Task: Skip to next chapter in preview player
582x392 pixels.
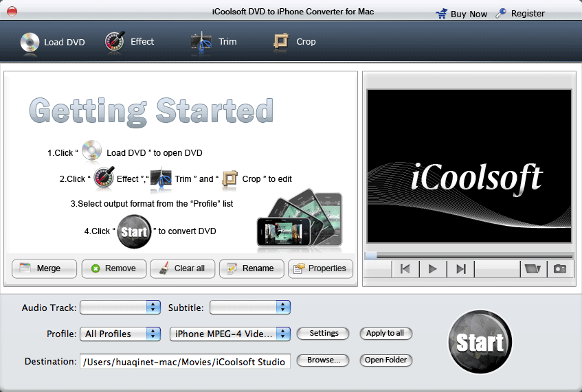Action: [460, 268]
